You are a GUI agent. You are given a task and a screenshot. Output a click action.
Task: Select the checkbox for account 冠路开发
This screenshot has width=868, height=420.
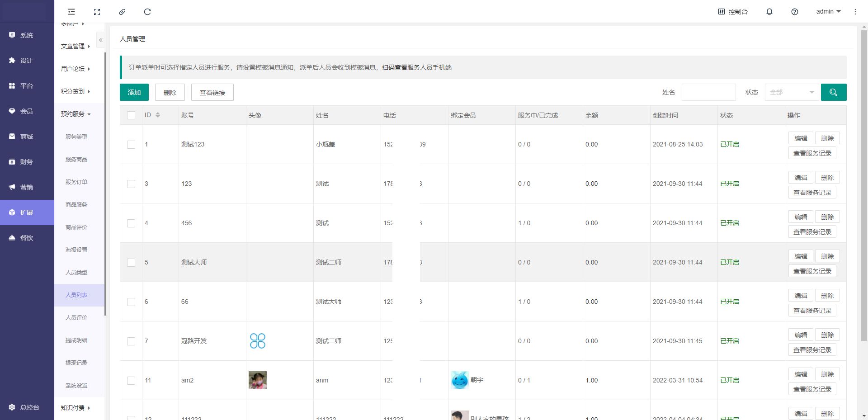point(131,341)
